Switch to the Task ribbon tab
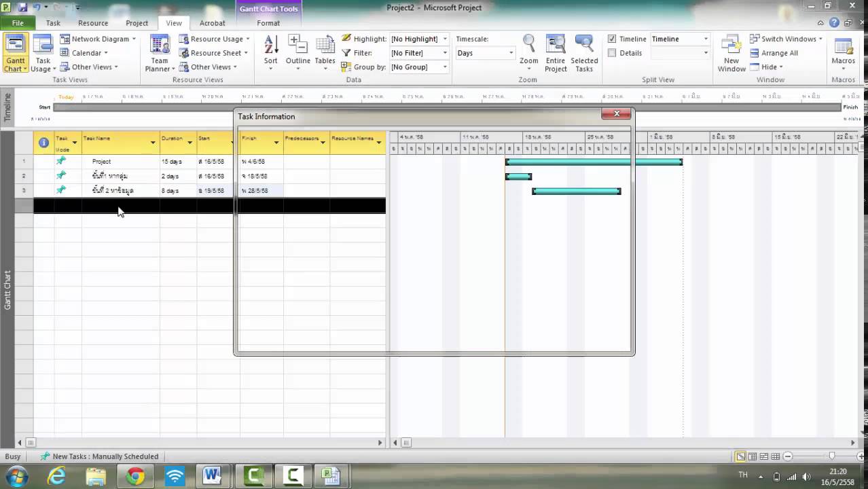The height and width of the screenshot is (489, 868). pyautogui.click(x=53, y=23)
